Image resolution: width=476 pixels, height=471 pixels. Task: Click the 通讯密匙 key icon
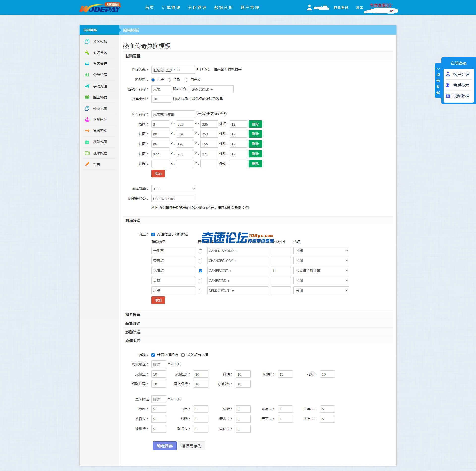tap(87, 131)
